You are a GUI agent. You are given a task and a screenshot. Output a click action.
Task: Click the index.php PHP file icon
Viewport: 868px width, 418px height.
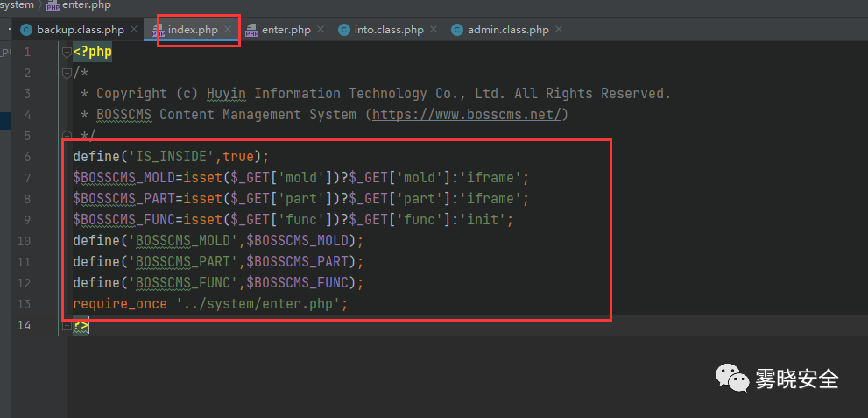coord(158,30)
